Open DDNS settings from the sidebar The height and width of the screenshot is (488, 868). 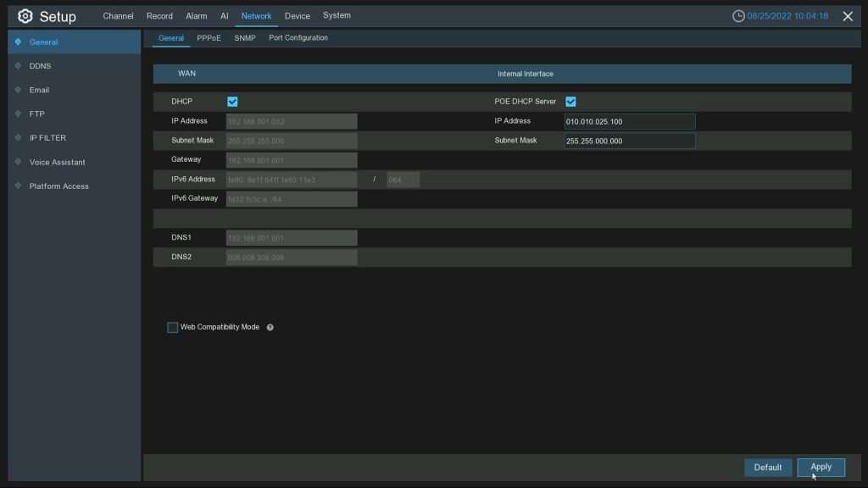pyautogui.click(x=40, y=65)
